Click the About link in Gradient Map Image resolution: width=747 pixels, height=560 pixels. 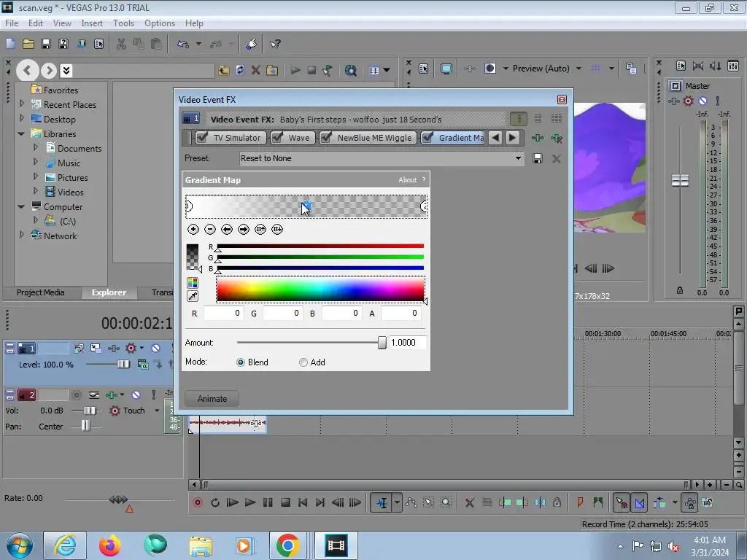tap(407, 180)
